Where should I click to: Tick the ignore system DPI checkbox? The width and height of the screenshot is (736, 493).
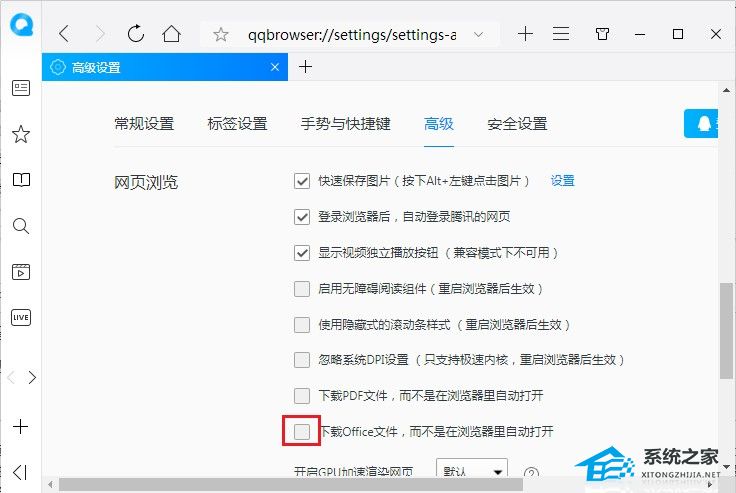point(302,360)
